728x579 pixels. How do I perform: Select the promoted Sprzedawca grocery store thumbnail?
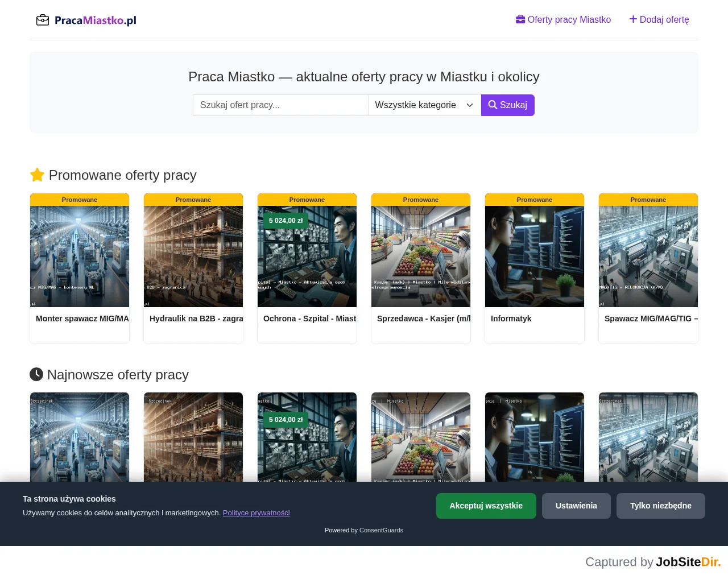coord(421,257)
